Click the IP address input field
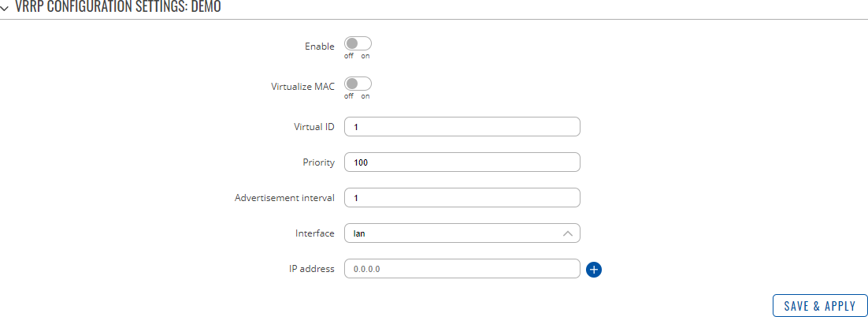 point(462,269)
